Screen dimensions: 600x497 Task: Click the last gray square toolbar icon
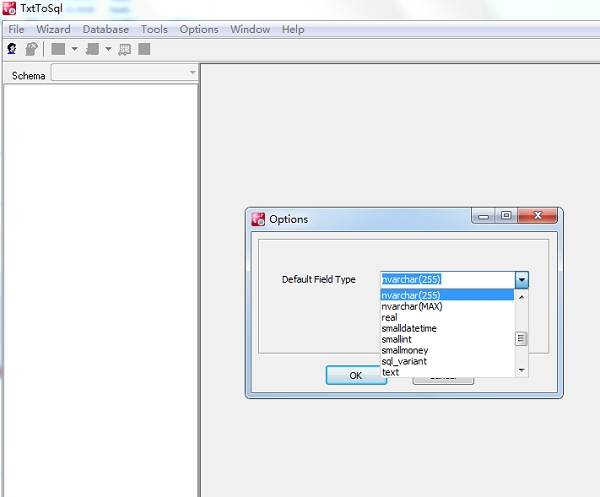(144, 49)
